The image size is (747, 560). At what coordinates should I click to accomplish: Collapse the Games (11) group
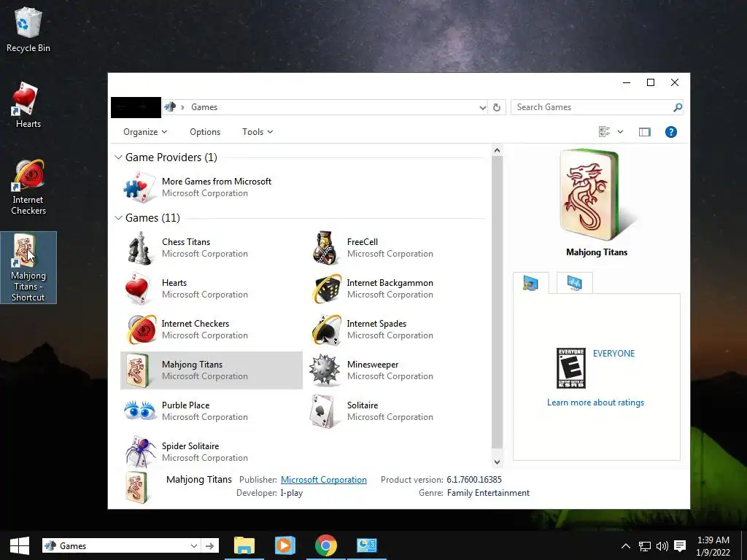tap(118, 217)
